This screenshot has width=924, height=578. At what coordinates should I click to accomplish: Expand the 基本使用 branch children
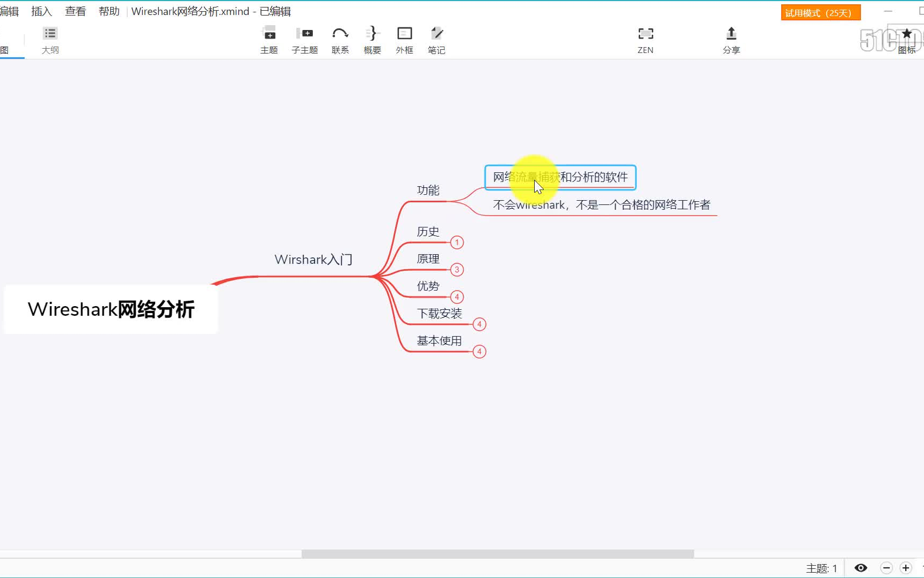[x=479, y=352]
